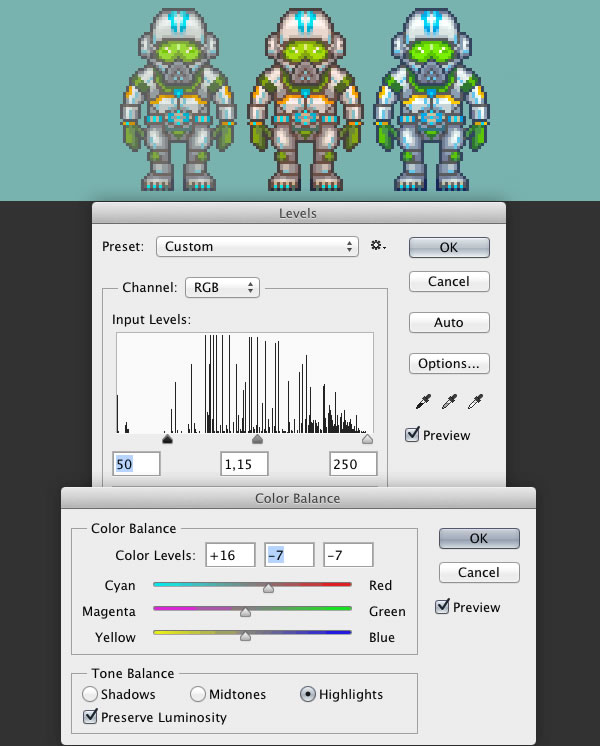Click the highlight input field showing 250
The image size is (600, 746).
353,464
